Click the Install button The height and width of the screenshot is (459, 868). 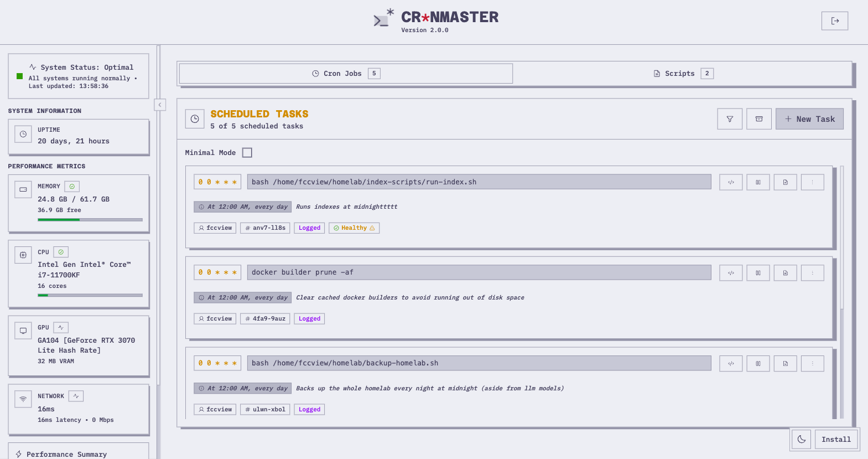836,440
